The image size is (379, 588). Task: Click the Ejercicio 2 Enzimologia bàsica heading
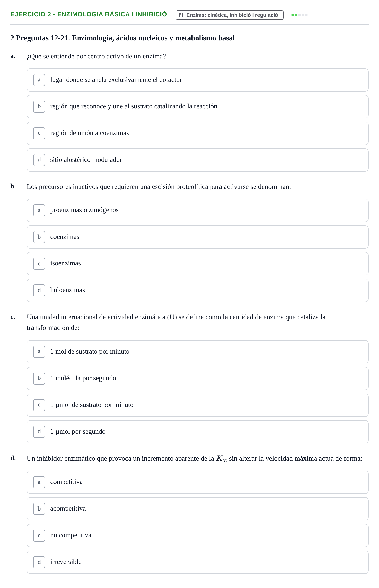click(x=89, y=14)
